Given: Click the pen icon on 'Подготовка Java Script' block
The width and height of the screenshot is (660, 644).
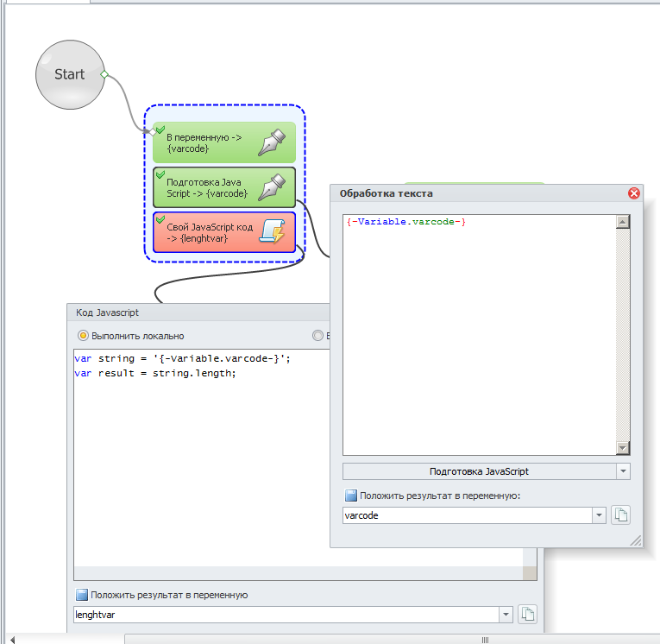Looking at the screenshot, I should (x=272, y=187).
